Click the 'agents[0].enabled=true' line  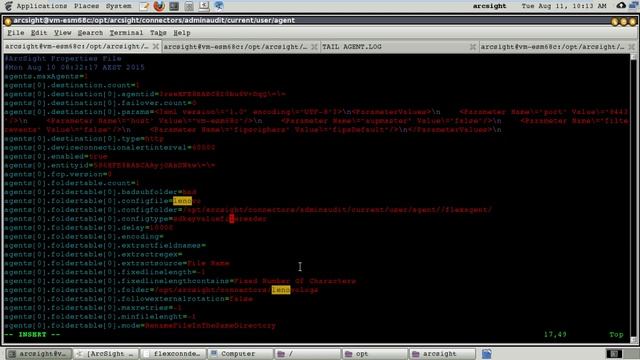[56, 156]
